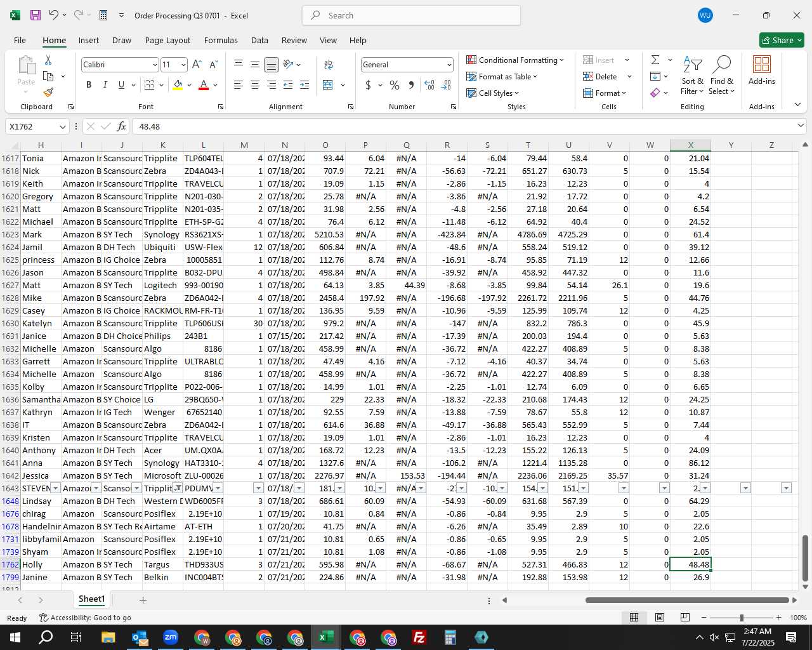Open Find & Select tool
812x650 pixels.
(722, 76)
